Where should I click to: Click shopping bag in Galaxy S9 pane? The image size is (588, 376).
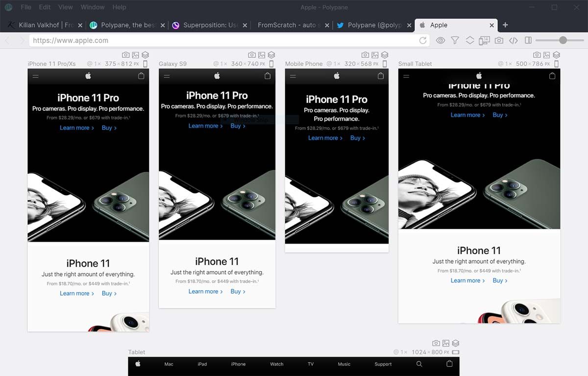coord(268,75)
